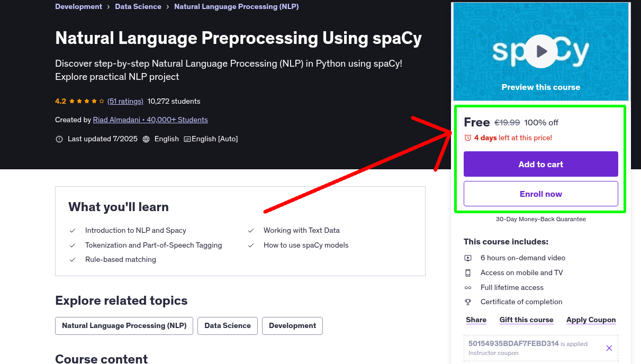Click the 4.2 rating number

click(60, 101)
